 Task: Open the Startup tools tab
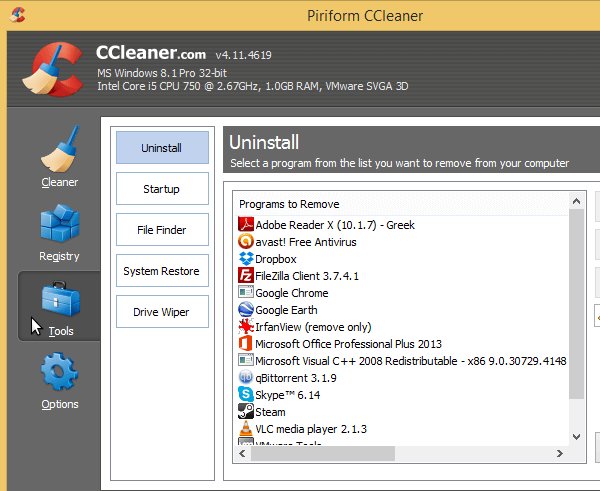tap(161, 189)
